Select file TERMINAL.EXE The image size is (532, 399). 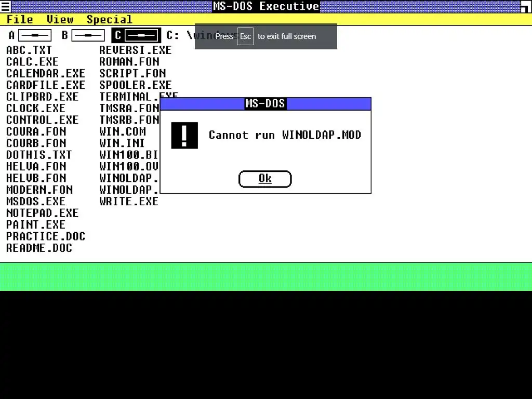(x=138, y=97)
